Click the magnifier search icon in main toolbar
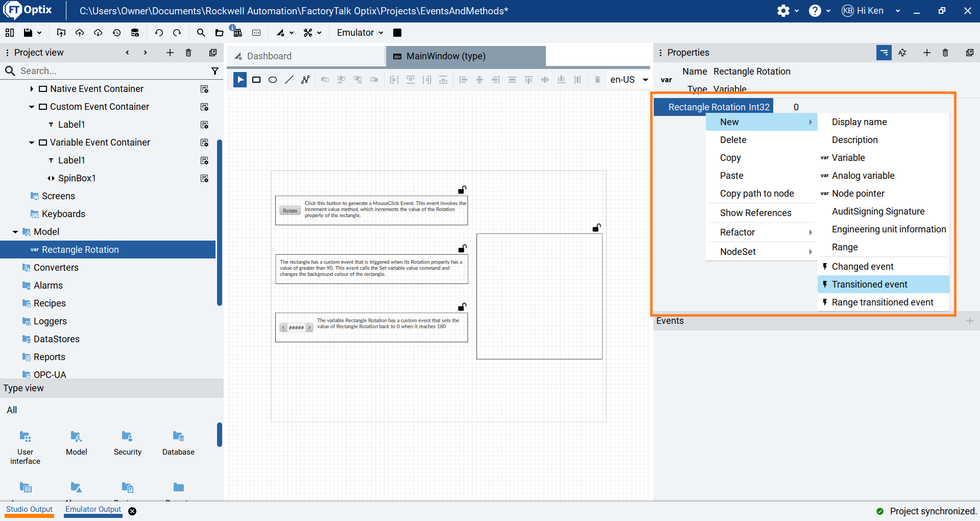980x521 pixels. (201, 33)
